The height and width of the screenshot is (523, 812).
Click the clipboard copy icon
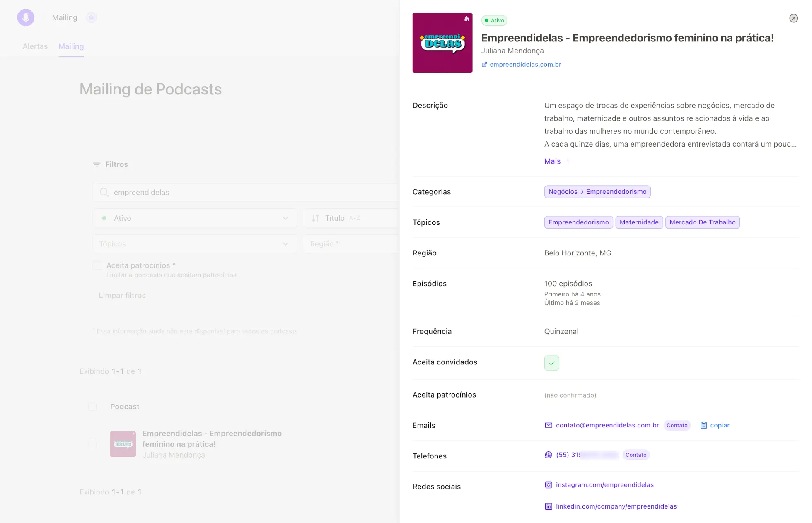tap(703, 425)
